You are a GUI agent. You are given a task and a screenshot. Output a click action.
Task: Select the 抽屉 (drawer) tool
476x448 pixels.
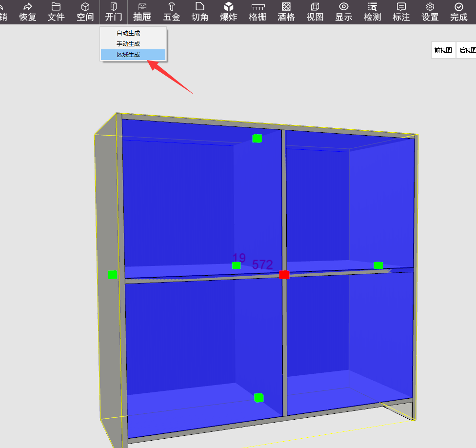[x=142, y=12]
